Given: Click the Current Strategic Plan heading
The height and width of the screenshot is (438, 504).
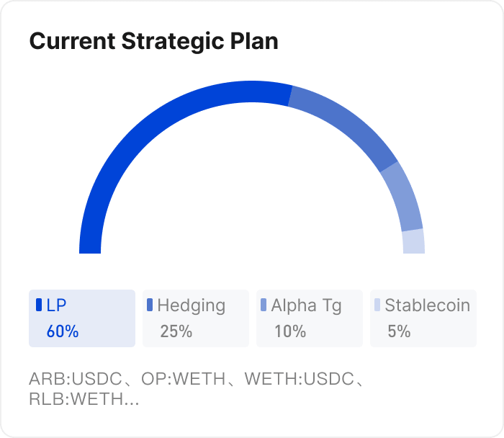Looking at the screenshot, I should (x=153, y=41).
